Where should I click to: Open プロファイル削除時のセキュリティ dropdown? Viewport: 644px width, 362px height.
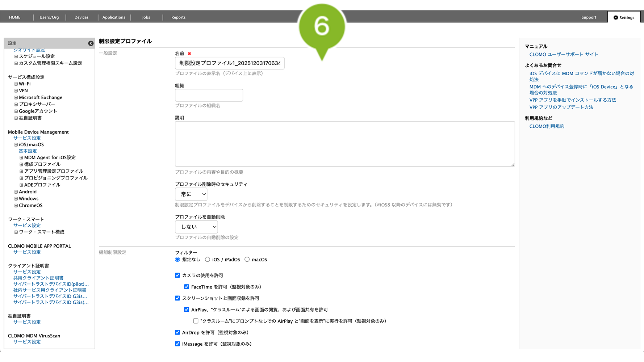click(191, 194)
